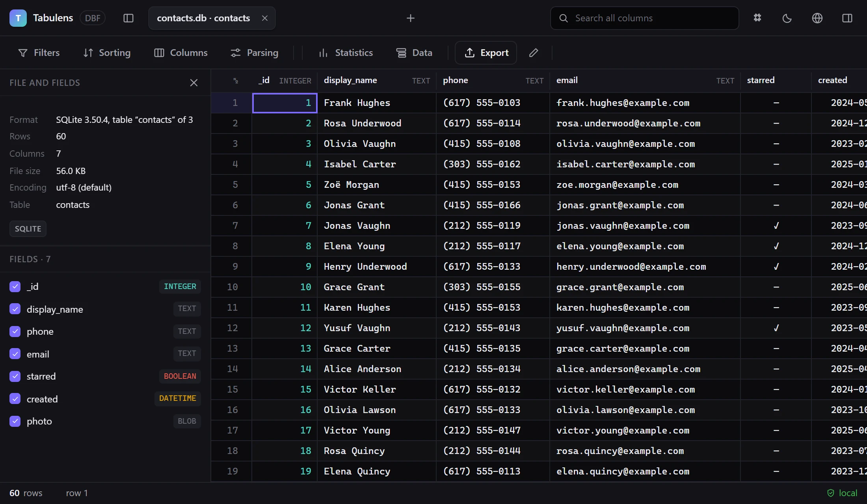Disable the starred field checkbox
The height and width of the screenshot is (504, 867).
[x=15, y=376]
